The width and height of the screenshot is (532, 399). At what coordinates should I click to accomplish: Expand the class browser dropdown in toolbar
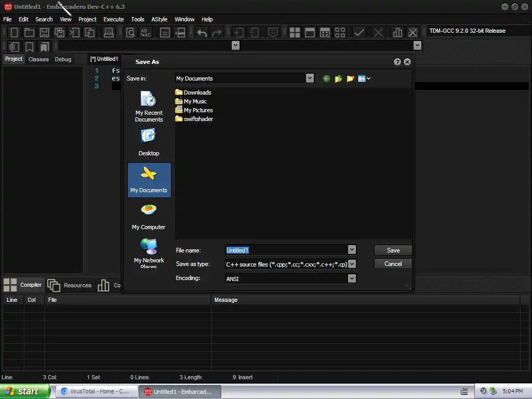pyautogui.click(x=235, y=46)
